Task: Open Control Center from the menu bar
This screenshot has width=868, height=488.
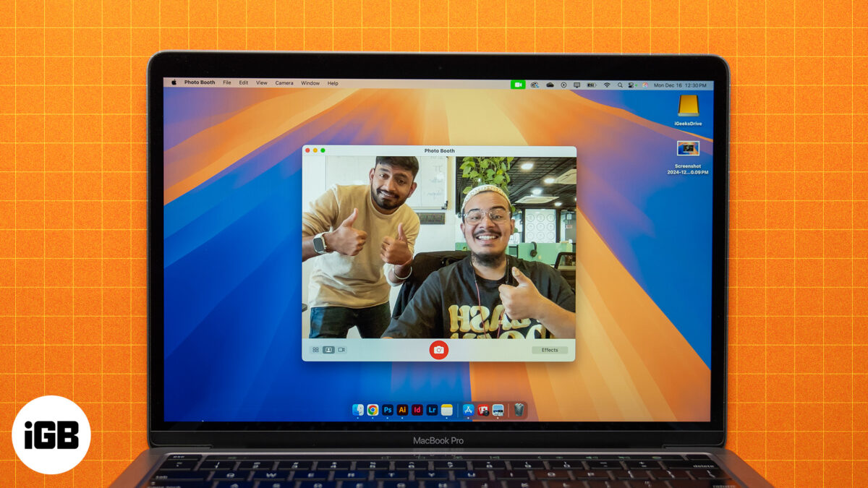Action: tap(631, 85)
